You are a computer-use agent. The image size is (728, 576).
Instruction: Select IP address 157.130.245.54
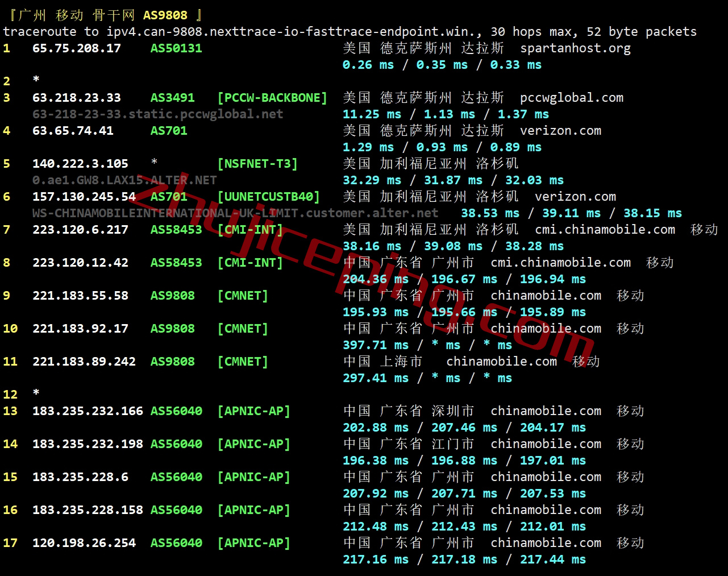pyautogui.click(x=84, y=197)
